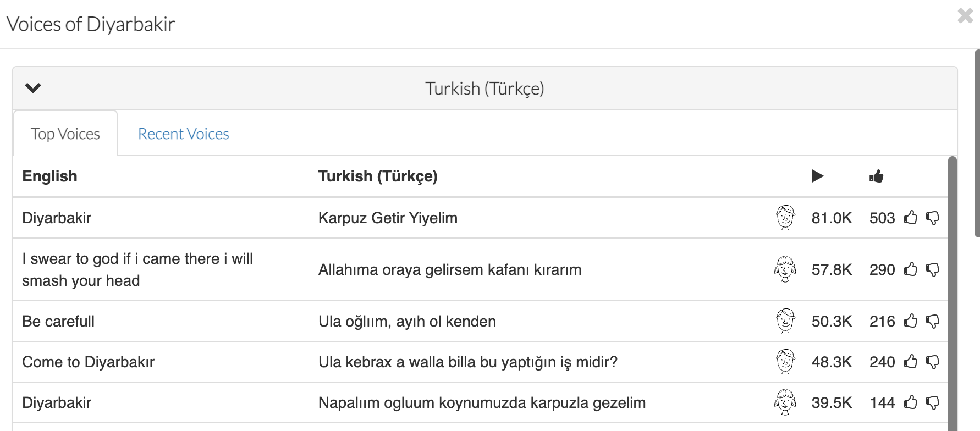
Task: Like the 'Be carefull' voice entry
Action: point(911,321)
